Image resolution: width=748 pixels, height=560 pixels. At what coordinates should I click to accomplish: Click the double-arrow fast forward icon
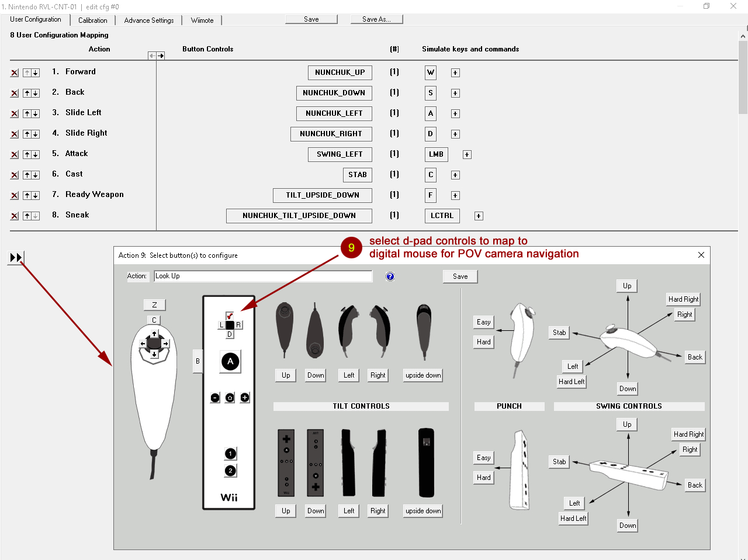tap(16, 257)
